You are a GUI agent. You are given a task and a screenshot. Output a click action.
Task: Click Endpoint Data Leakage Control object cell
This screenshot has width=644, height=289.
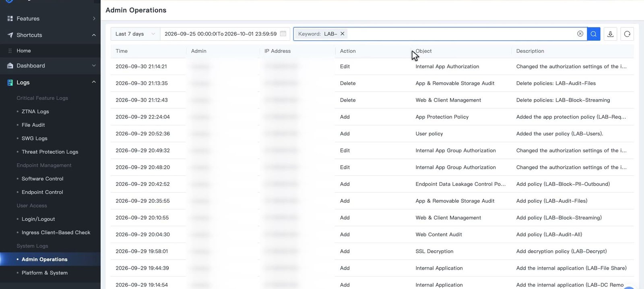click(x=460, y=184)
